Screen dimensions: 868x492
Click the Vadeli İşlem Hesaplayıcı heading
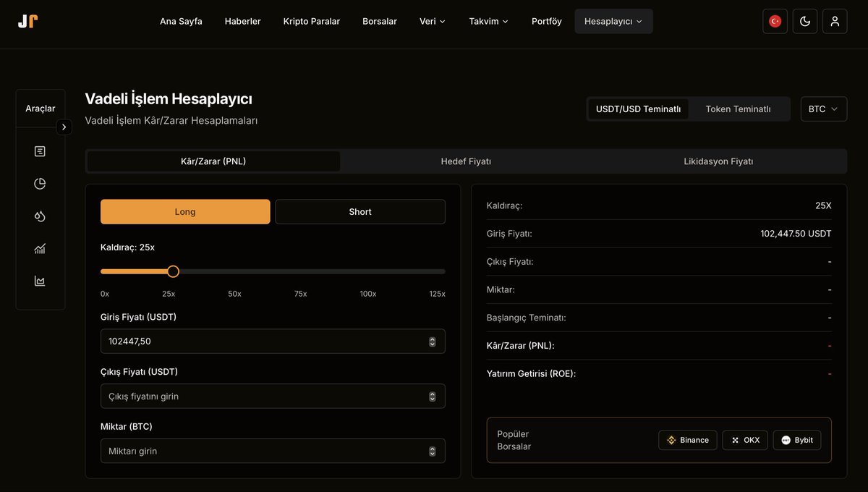tap(169, 99)
